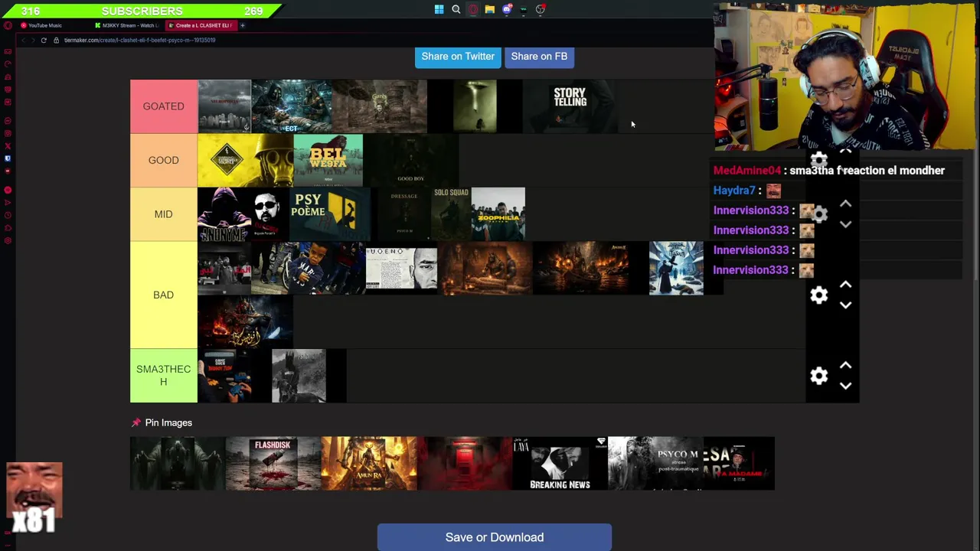The height and width of the screenshot is (551, 980).
Task: Click the tiermaker.com URL field
Action: pos(140,40)
